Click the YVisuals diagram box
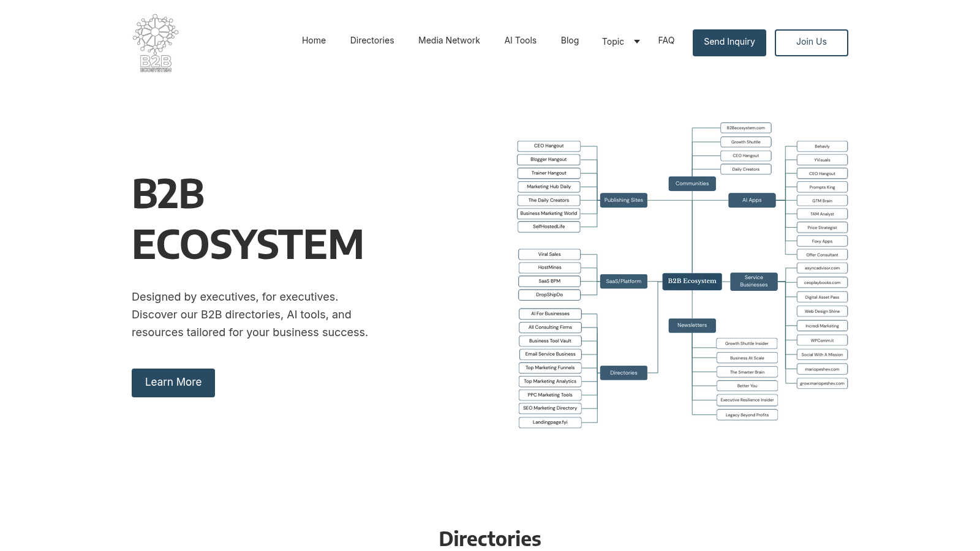The height and width of the screenshot is (551, 980). (822, 160)
